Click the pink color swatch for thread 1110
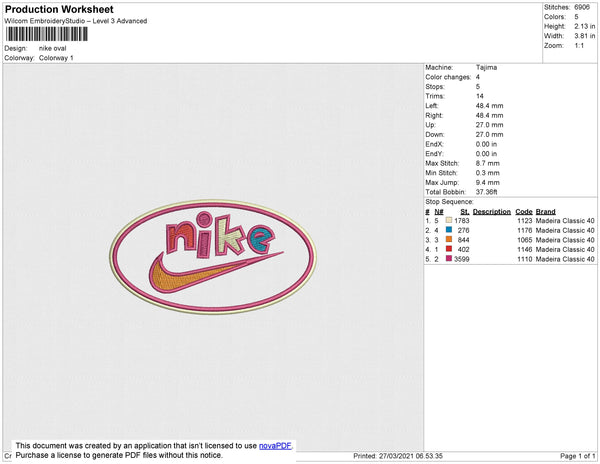The width and height of the screenshot is (600, 464). click(x=449, y=259)
